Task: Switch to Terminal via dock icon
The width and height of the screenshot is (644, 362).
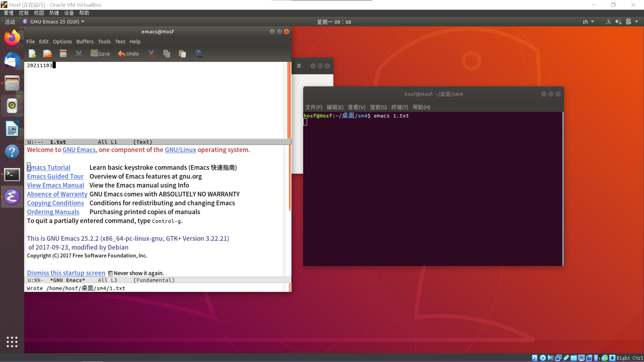Action: [12, 174]
